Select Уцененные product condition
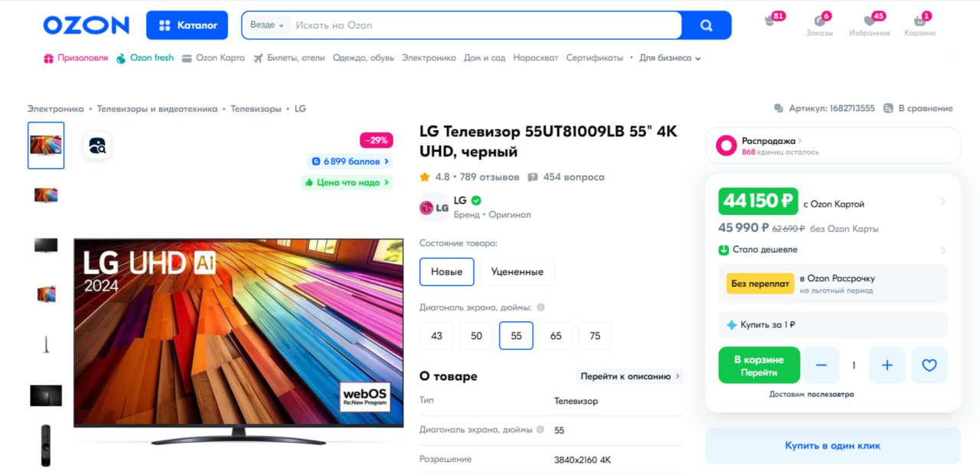The width and height of the screenshot is (980, 475). 517,272
